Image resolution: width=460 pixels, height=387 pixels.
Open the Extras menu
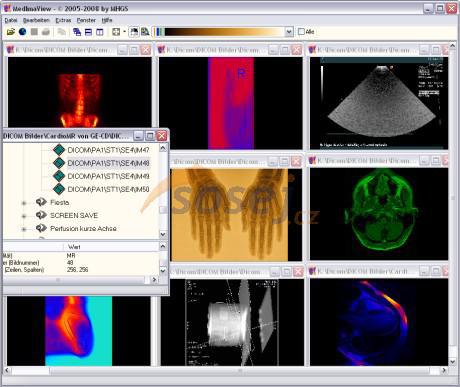(63, 20)
